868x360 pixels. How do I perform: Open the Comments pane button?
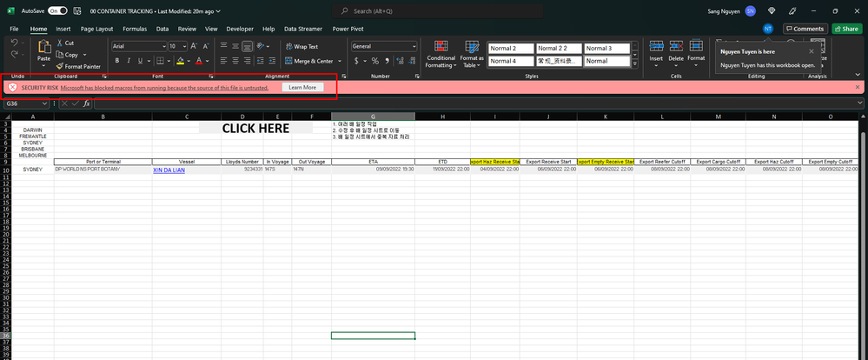[x=805, y=29]
